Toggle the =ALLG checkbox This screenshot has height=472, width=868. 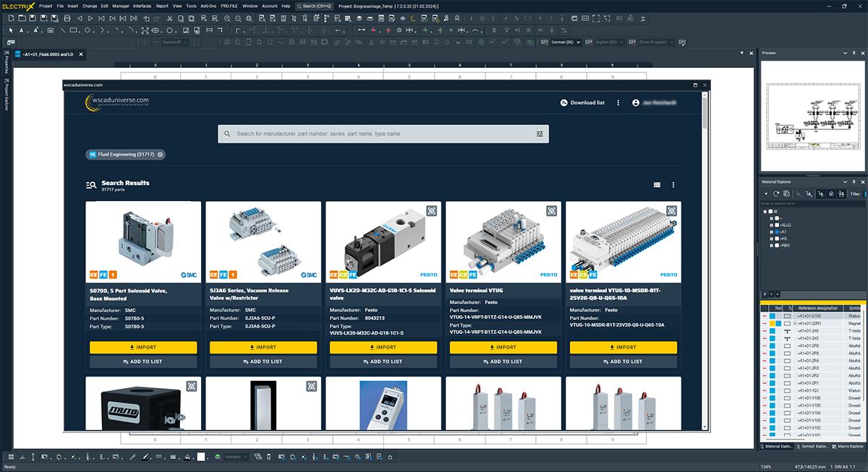pyautogui.click(x=778, y=224)
